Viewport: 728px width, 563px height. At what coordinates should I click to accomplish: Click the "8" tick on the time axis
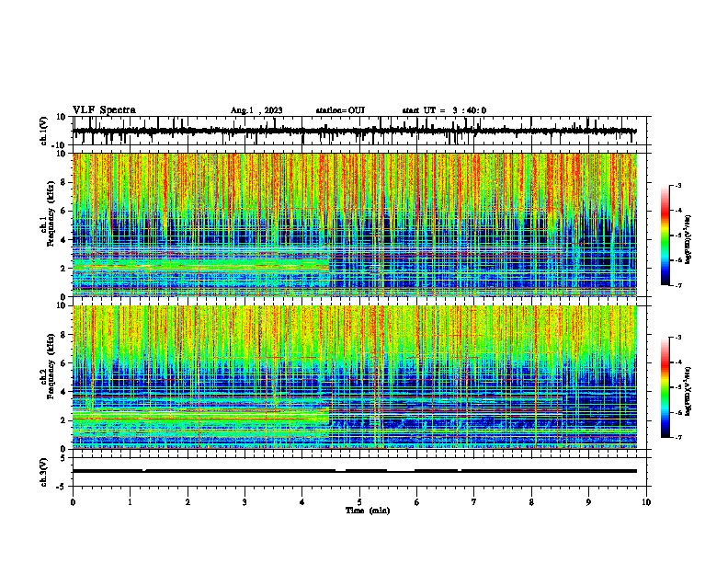coord(531,502)
